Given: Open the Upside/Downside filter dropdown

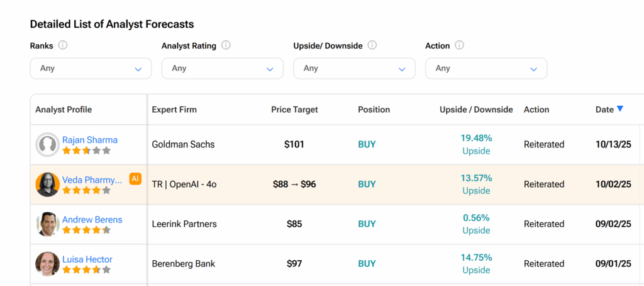Looking at the screenshot, I should point(354,69).
